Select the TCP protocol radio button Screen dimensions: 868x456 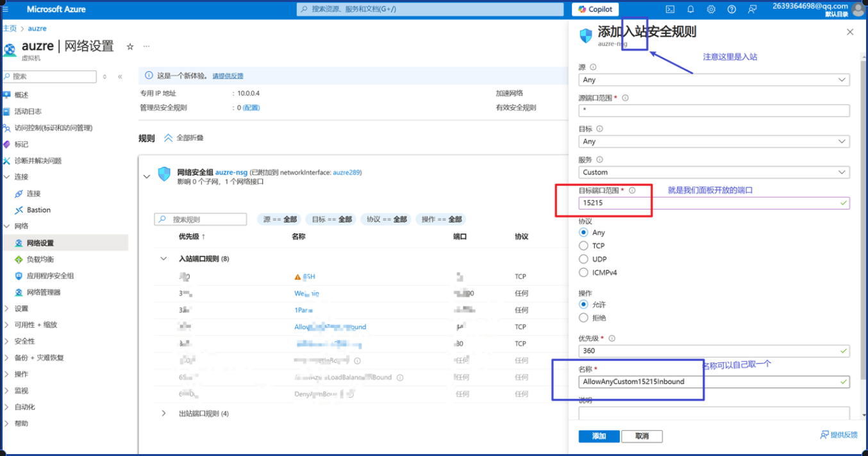click(583, 246)
